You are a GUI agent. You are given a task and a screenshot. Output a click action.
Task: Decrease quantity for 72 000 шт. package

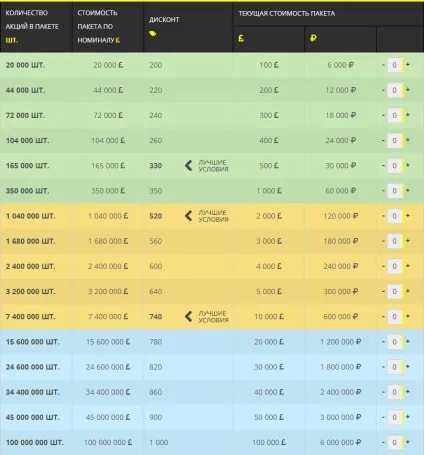click(x=383, y=115)
